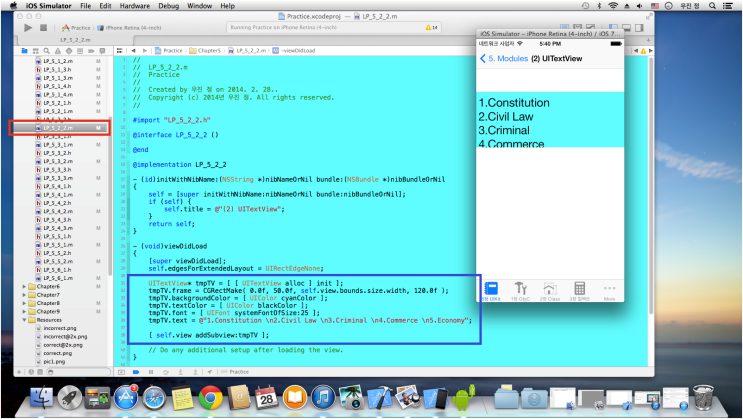Collapse the Resources folder

point(25,320)
